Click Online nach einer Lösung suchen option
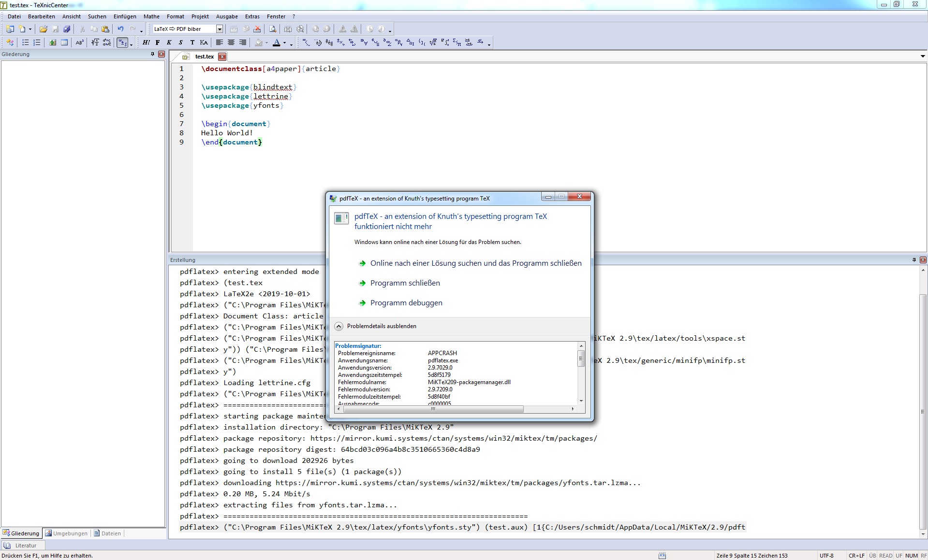The height and width of the screenshot is (560, 928). (x=476, y=263)
